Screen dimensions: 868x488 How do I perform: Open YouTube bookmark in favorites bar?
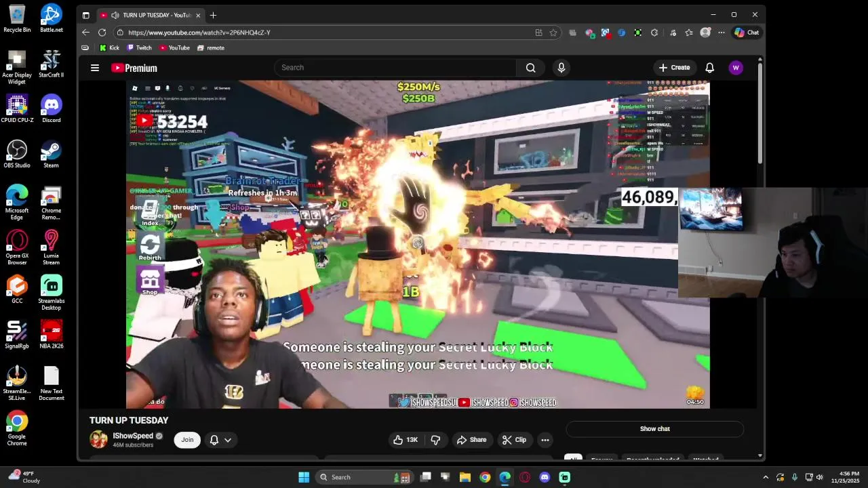174,48
